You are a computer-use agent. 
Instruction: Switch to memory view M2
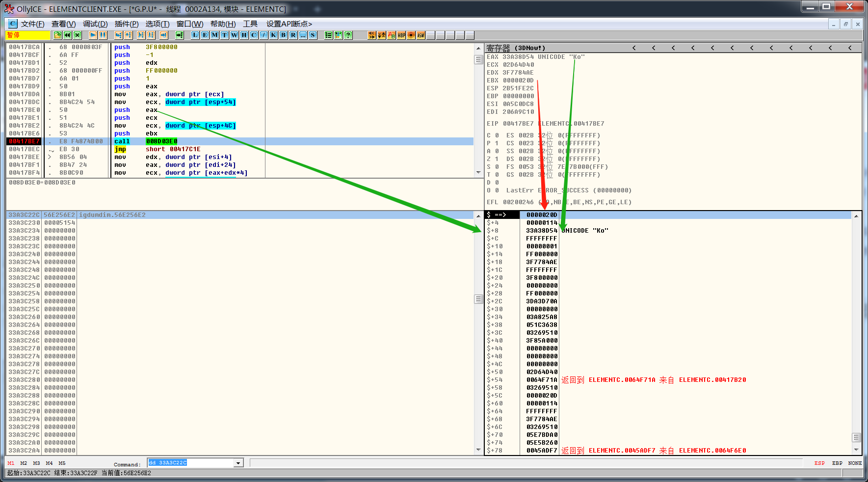[24, 463]
